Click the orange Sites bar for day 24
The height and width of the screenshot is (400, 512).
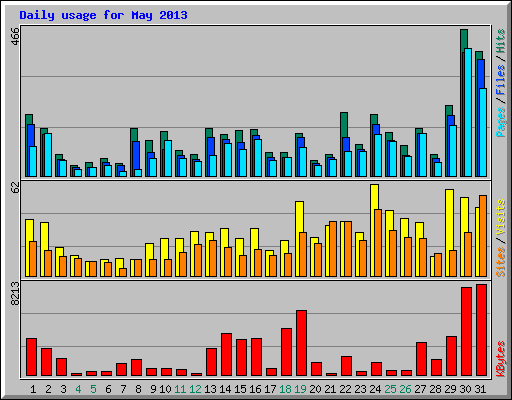click(378, 243)
